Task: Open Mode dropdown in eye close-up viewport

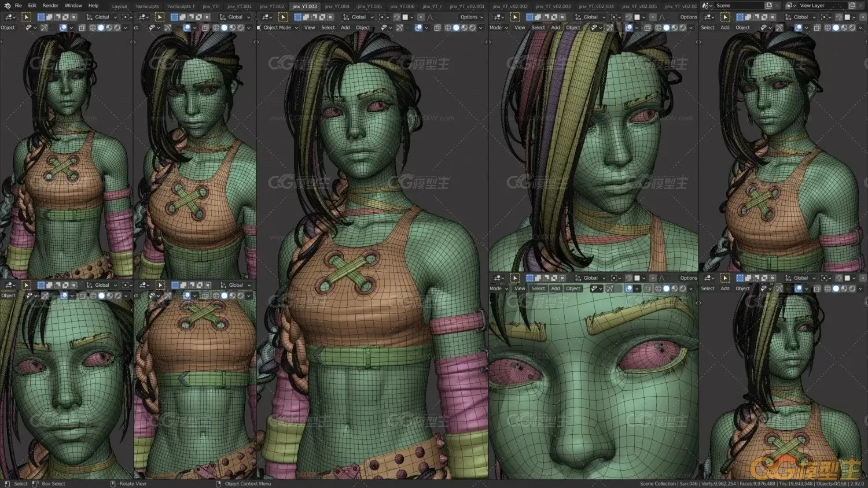Action: [x=499, y=289]
